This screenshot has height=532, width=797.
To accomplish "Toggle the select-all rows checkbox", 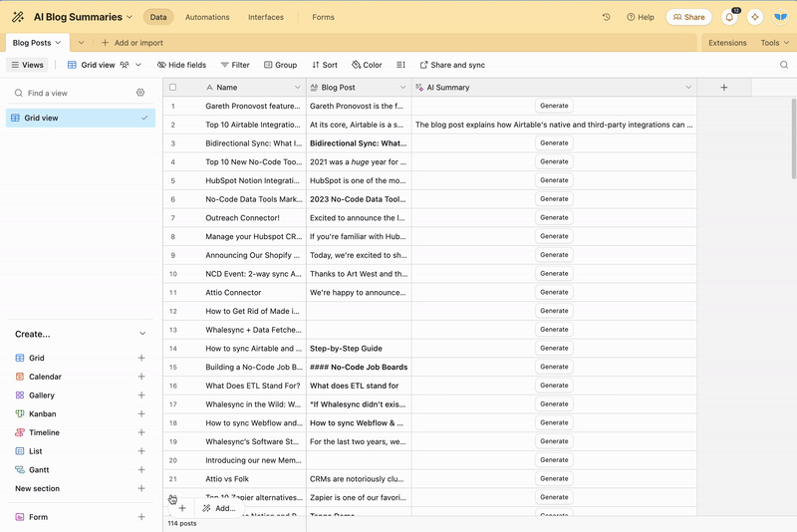I will (172, 88).
